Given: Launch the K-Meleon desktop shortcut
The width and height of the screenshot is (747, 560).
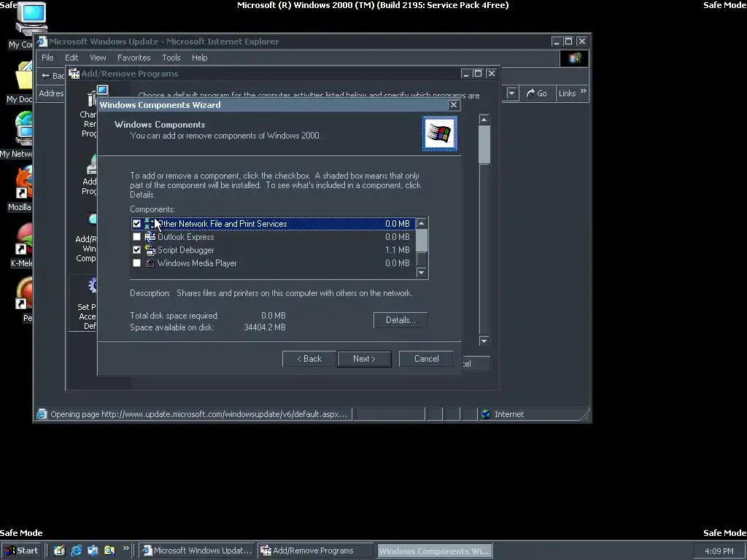Looking at the screenshot, I should tap(24, 239).
